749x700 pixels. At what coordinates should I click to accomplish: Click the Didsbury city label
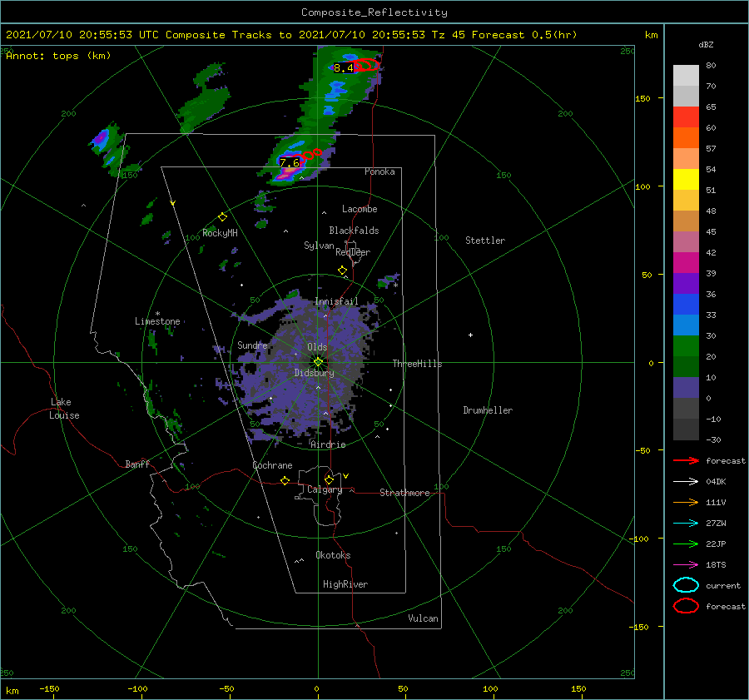click(x=315, y=373)
